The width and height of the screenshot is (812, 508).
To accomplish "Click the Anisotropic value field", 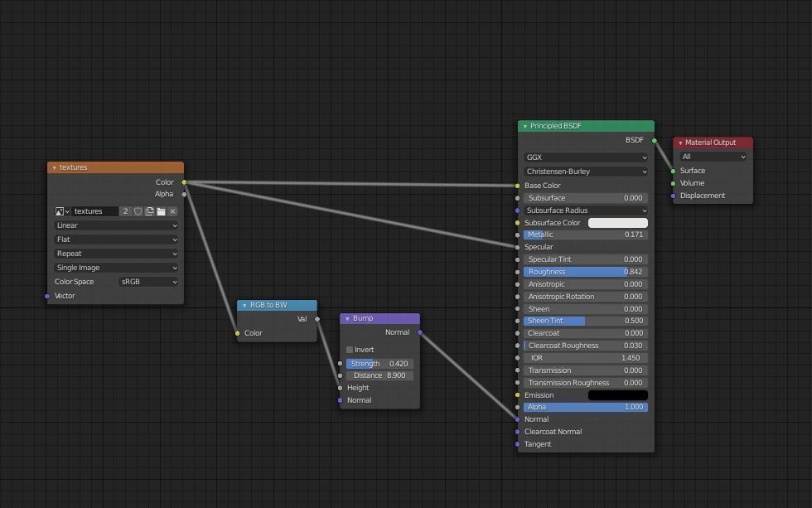I will point(586,284).
